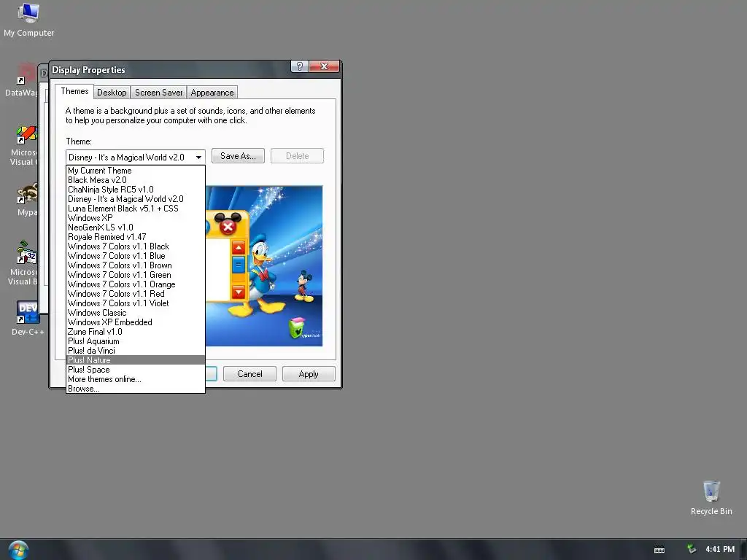Select ChaNinja Style RC5 v1.0 theme

[135, 190]
